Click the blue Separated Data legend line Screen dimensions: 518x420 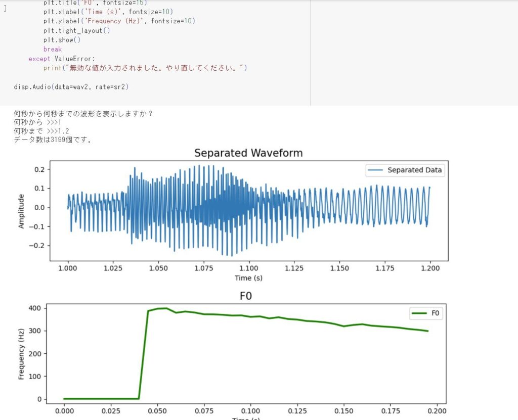point(376,170)
